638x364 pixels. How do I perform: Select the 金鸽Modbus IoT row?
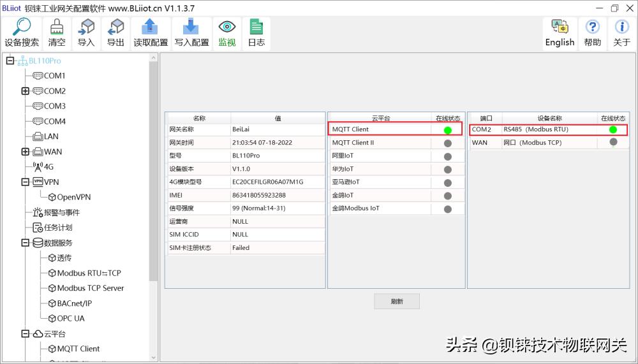click(397, 208)
